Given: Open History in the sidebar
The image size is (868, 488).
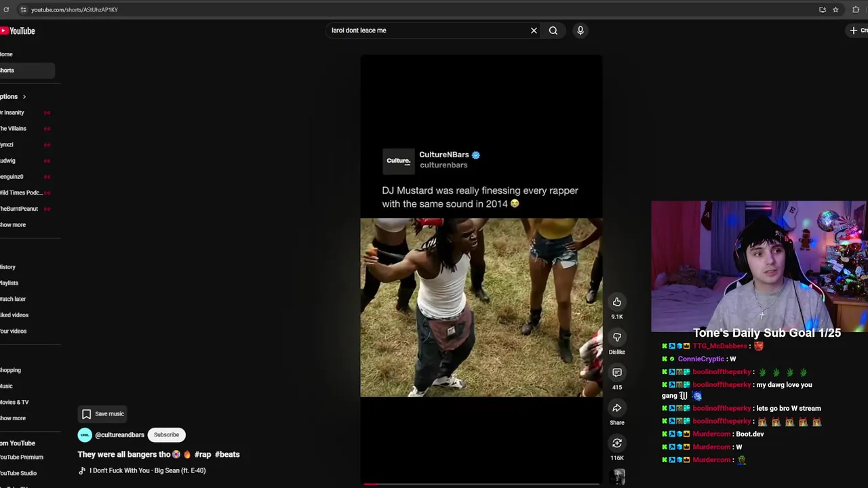Looking at the screenshot, I should coord(8,267).
